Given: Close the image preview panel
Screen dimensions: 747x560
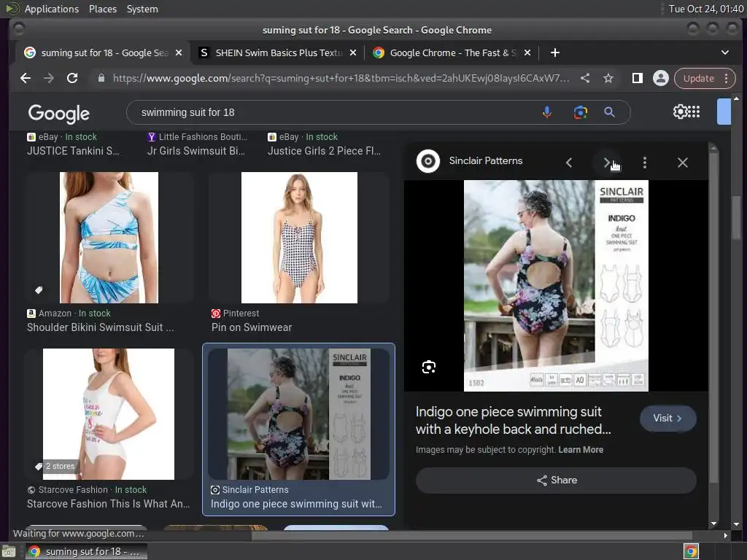Looking at the screenshot, I should coord(683,163).
